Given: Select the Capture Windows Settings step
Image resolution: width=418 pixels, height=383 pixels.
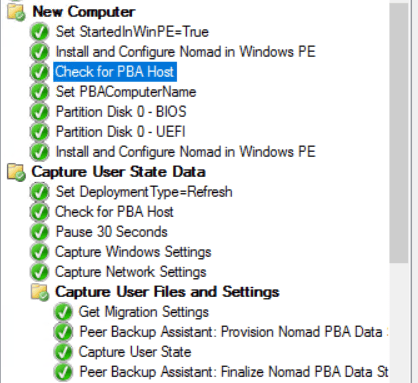Looking at the screenshot, I should pos(133,252).
